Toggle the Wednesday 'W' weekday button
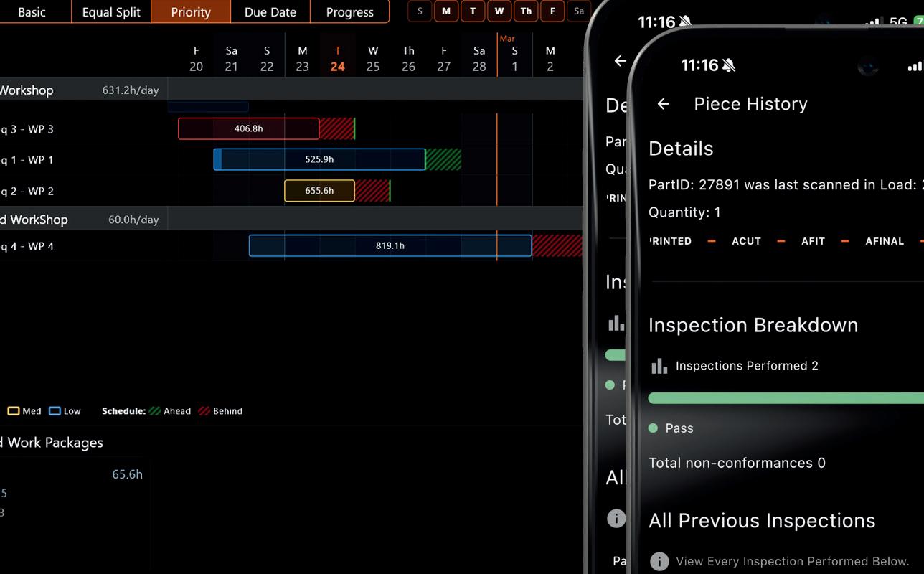Viewport: 924px width, 574px height. point(499,11)
